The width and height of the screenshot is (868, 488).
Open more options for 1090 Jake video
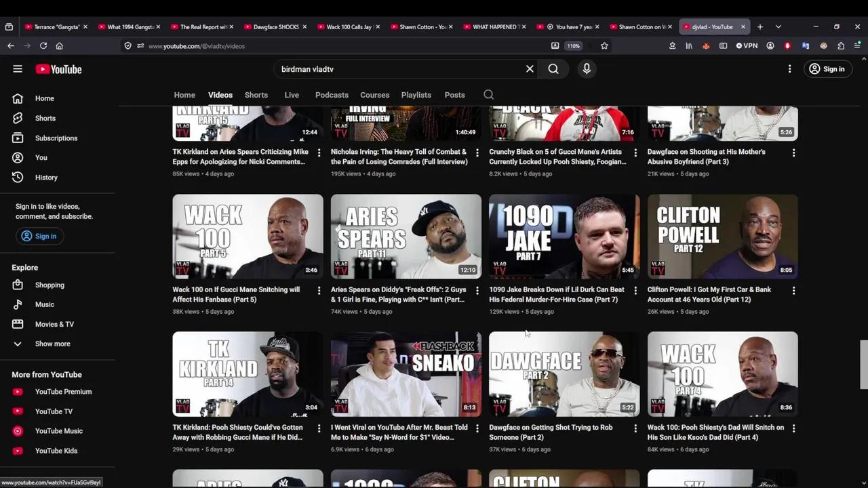point(635,290)
